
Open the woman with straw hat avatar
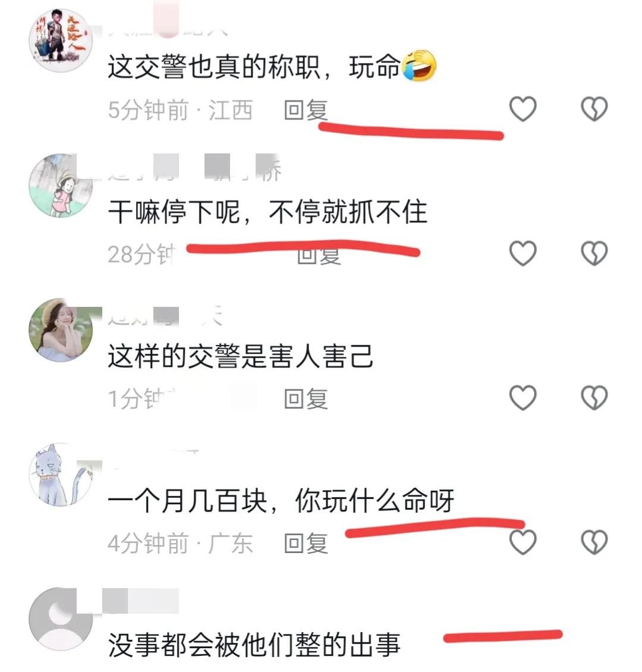61,329
